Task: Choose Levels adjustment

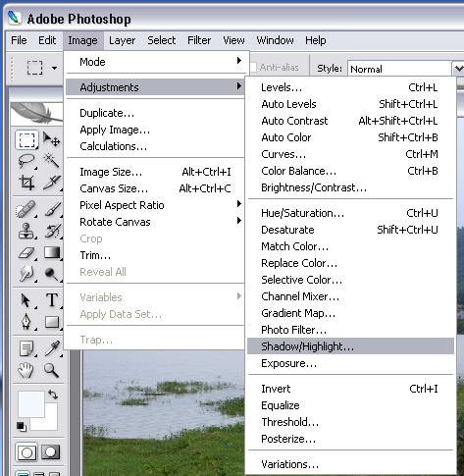Action: (350, 87)
